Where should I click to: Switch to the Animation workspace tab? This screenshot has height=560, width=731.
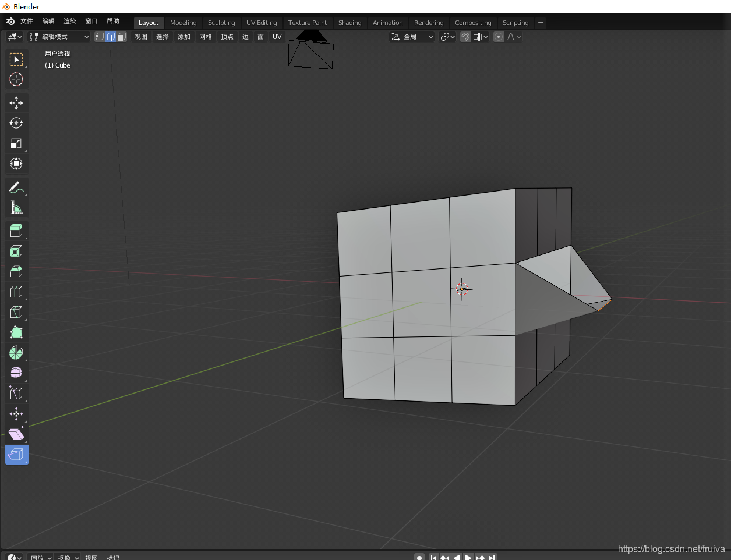(x=387, y=23)
